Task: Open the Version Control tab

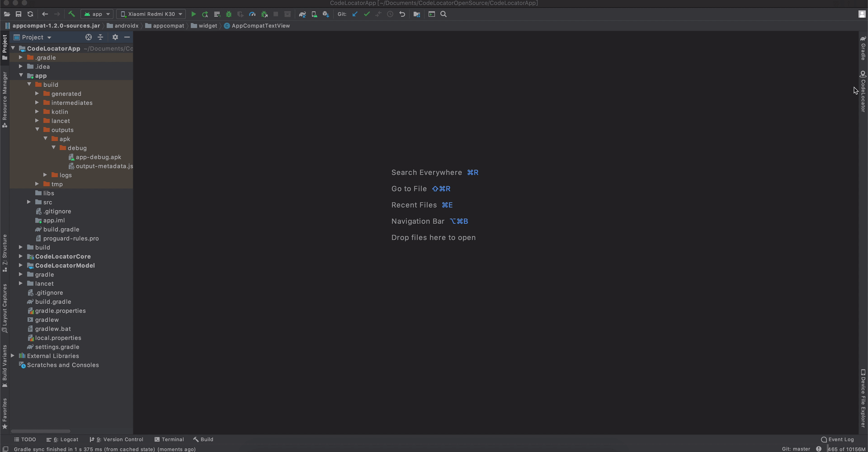Action: (x=116, y=439)
